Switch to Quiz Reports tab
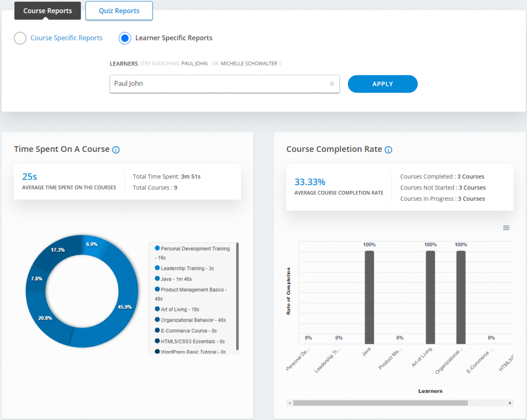527x420 pixels. [119, 11]
